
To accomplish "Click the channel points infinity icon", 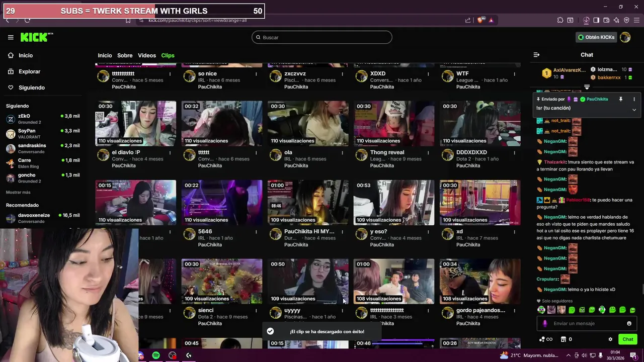I will pyautogui.click(x=545, y=339).
